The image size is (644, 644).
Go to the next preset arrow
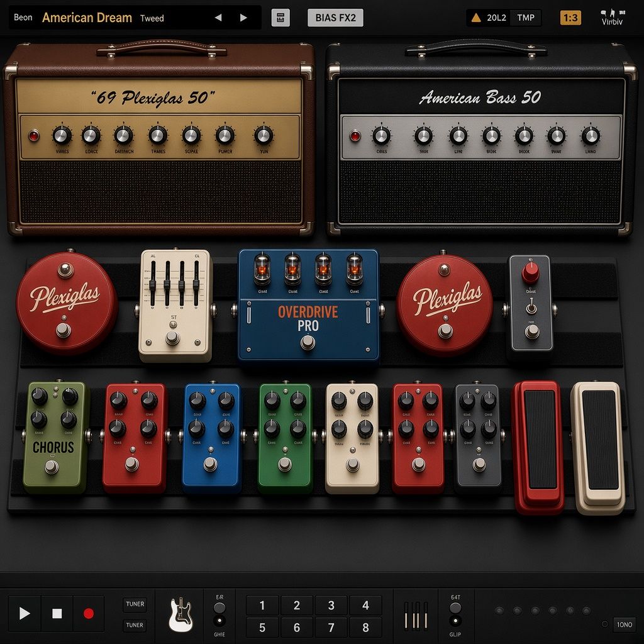pyautogui.click(x=243, y=18)
